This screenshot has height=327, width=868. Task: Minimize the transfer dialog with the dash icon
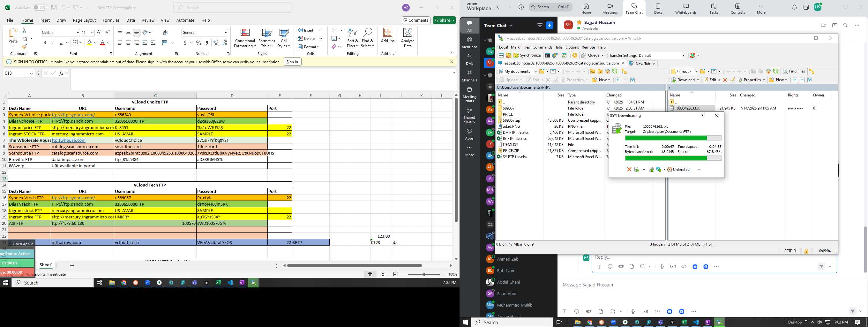point(644,170)
